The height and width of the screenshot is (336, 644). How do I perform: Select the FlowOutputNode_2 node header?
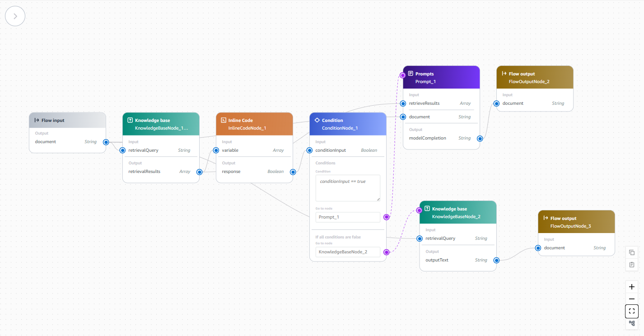point(535,77)
